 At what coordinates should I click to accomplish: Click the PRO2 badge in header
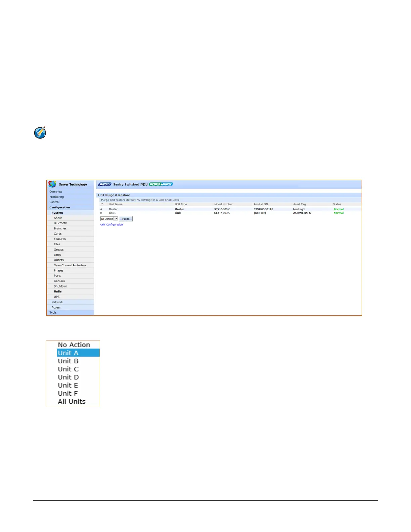(x=105, y=184)
